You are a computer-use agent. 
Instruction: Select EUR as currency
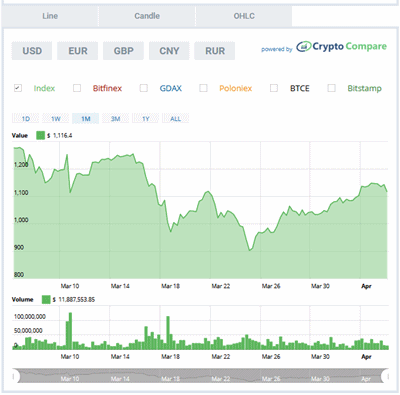click(x=78, y=51)
